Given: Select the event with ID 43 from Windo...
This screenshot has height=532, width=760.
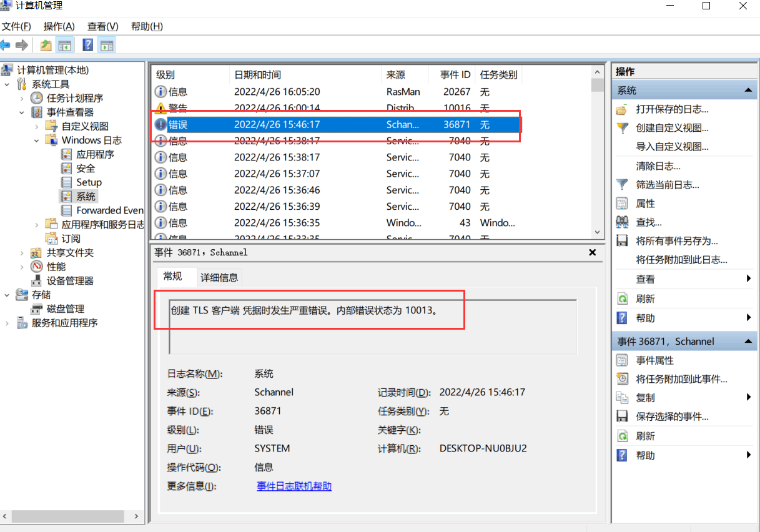Looking at the screenshot, I should click(x=336, y=223).
